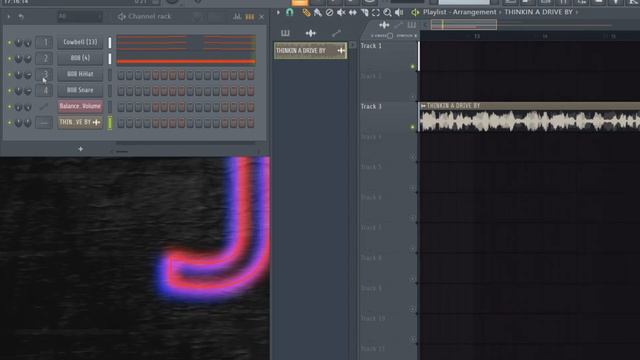Click mixer track number 3 for HiHat

tap(44, 74)
